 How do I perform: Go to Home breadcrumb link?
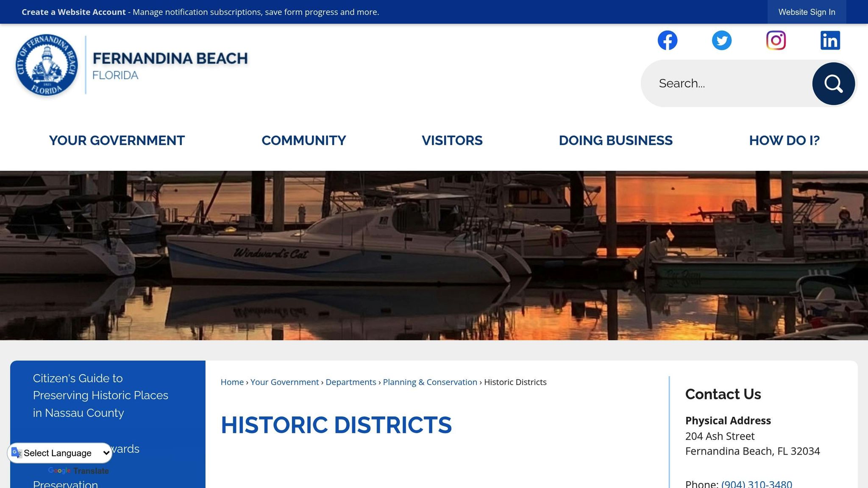tap(232, 382)
